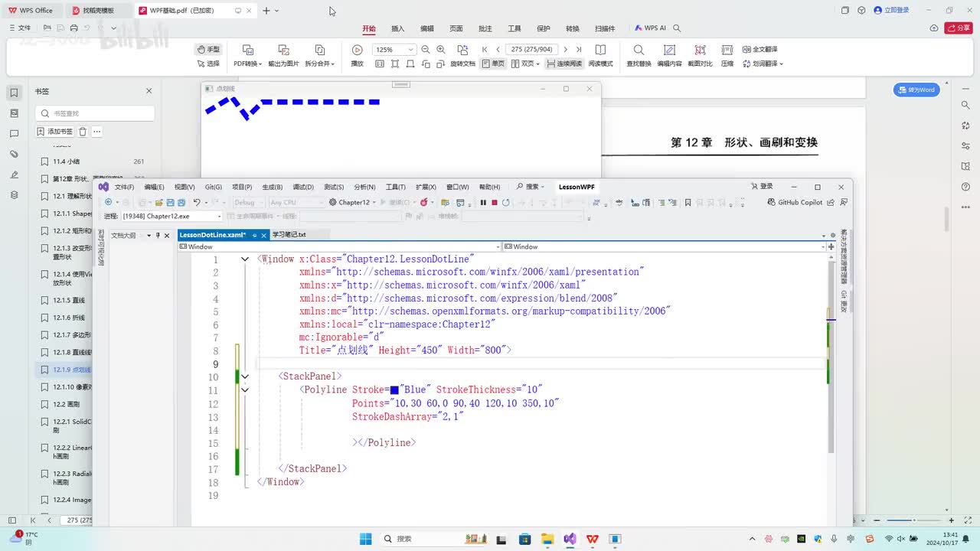980x551 pixels.
Task: Choose the Select (选择) tool in WPS
Action: point(208,64)
